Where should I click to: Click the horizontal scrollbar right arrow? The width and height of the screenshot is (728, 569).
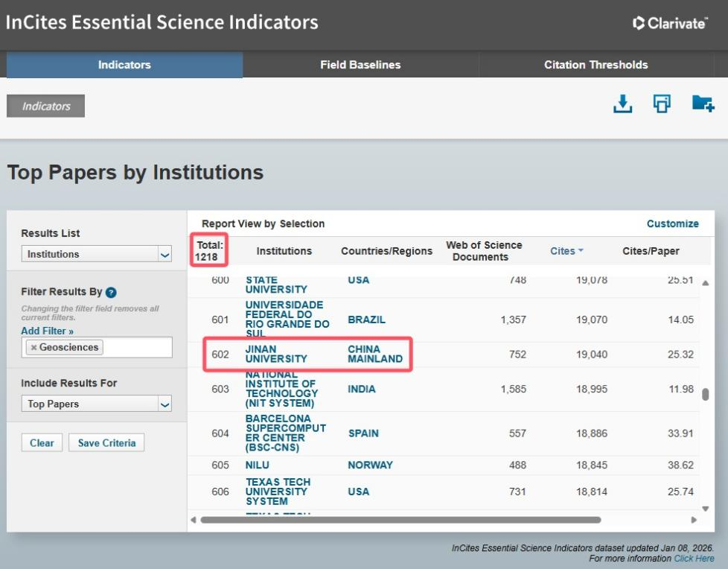point(694,520)
